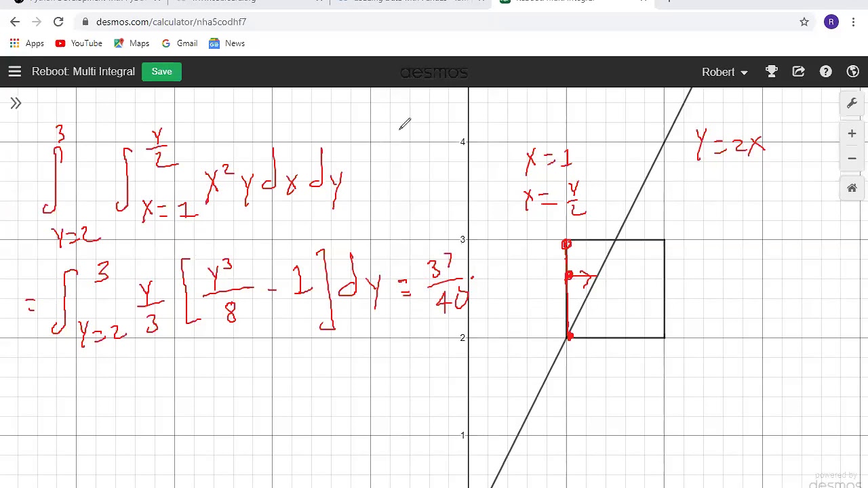Go forward in the browser
868x488 pixels.
click(37, 22)
